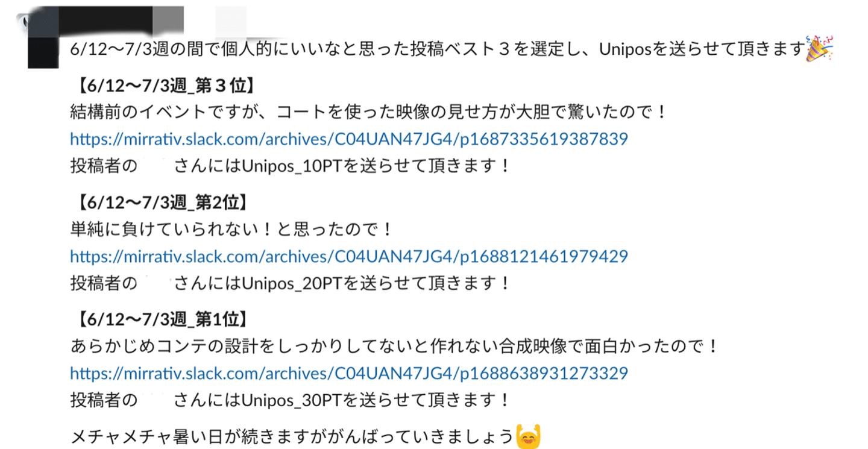Image resolution: width=868 pixels, height=449 pixels.
Task: Click the 第３位 ranking heading
Action: pyautogui.click(x=162, y=86)
